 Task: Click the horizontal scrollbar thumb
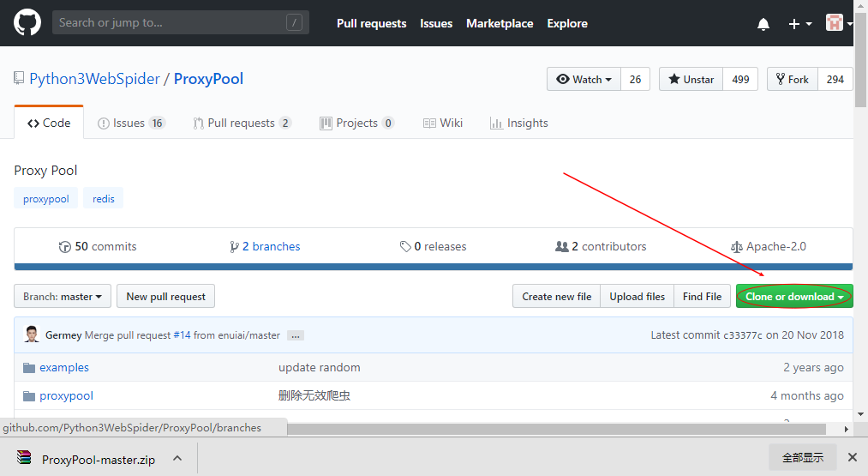[x=556, y=430]
